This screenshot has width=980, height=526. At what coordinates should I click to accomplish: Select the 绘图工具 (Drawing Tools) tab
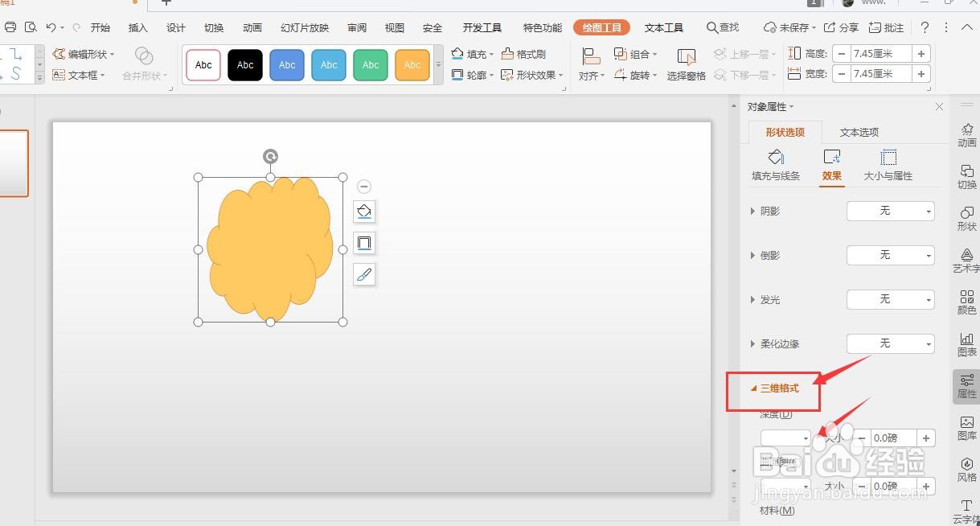pos(601,27)
